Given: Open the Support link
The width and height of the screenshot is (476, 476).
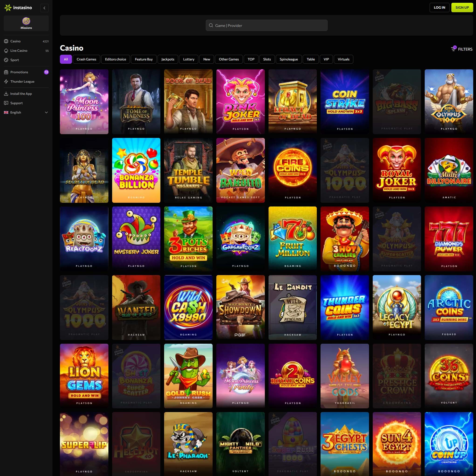Looking at the screenshot, I should tap(26, 103).
